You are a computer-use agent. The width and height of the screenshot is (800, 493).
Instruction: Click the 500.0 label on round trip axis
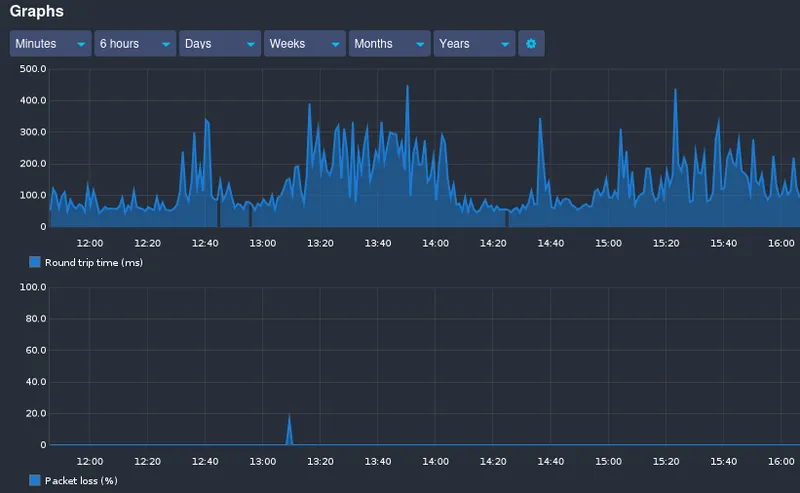tap(33, 69)
